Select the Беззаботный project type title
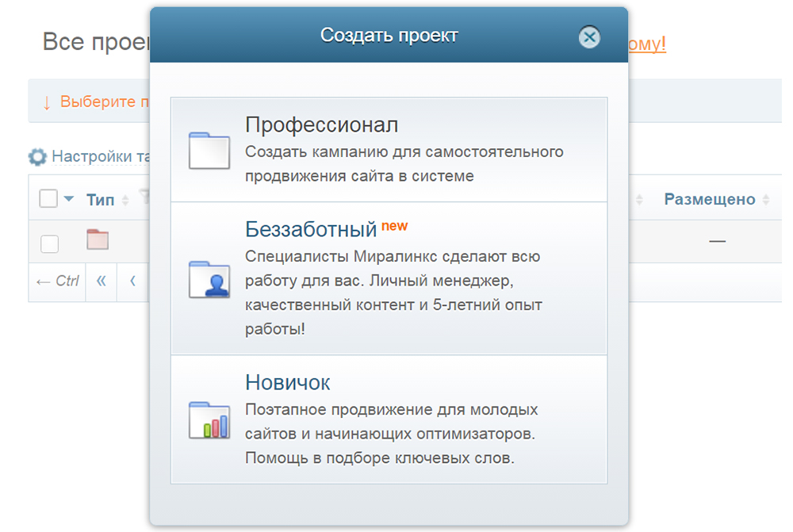This screenshot has height=532, width=793. click(311, 230)
